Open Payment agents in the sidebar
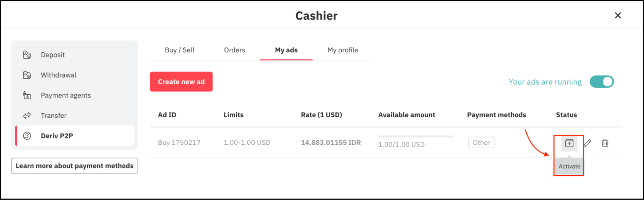 pos(66,95)
